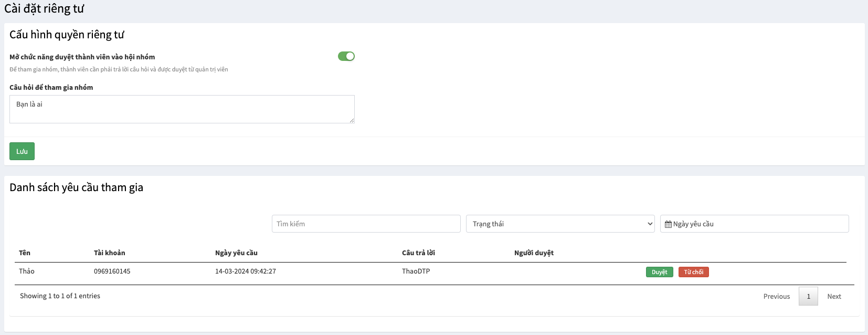Click the Câu trả lời column header
Screen dimensions: 868x335
click(418, 253)
